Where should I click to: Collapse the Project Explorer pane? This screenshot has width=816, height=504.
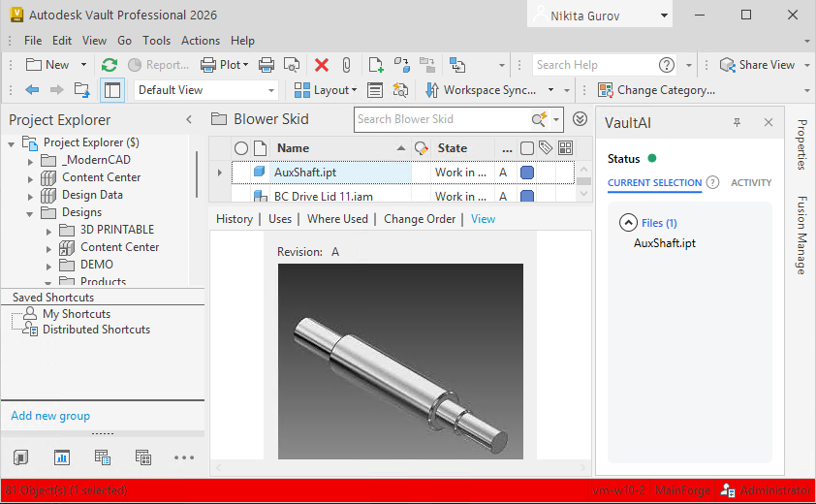pos(189,120)
